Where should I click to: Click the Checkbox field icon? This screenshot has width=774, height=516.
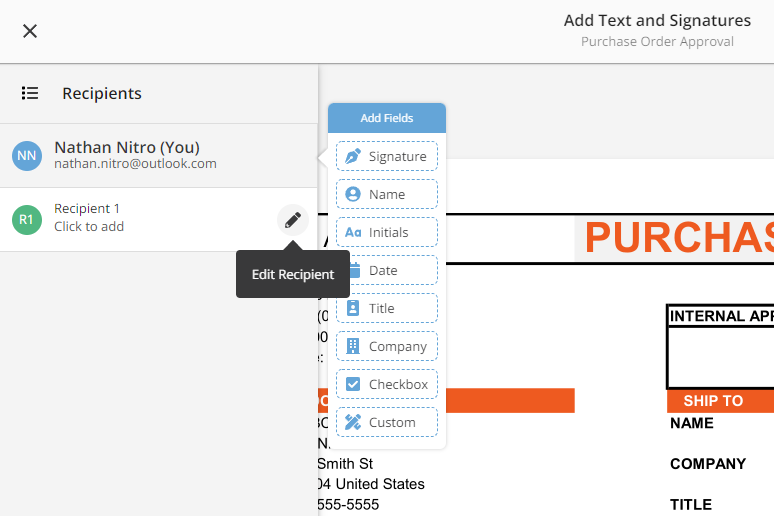pos(353,385)
